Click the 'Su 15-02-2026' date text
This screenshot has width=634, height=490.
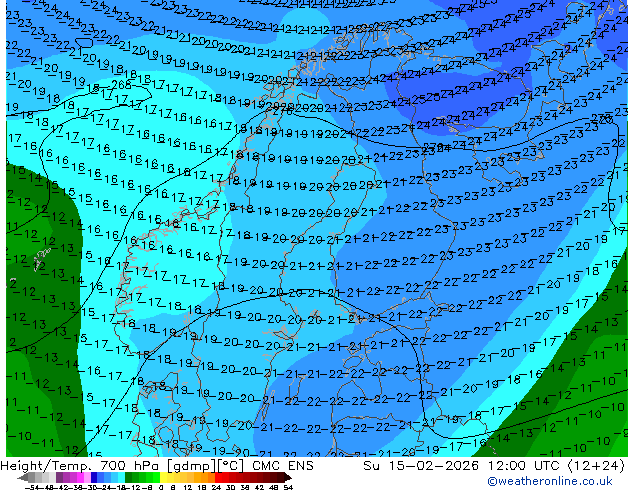(421, 466)
